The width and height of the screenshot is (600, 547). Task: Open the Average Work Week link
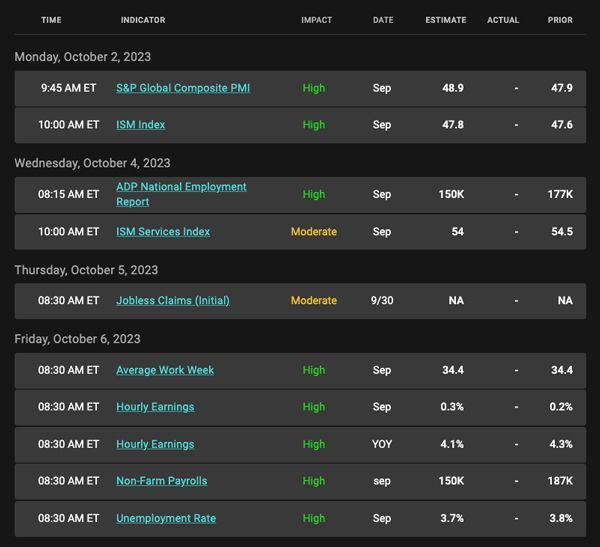coord(165,370)
